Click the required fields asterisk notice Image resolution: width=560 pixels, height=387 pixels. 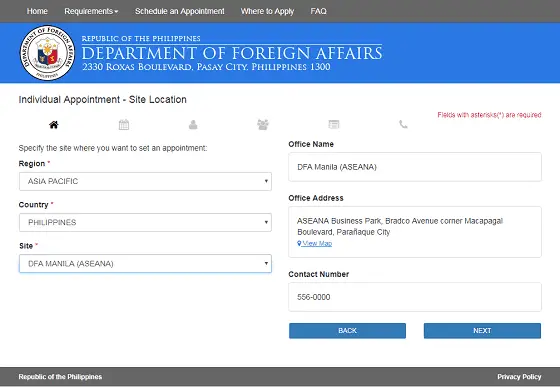click(489, 115)
